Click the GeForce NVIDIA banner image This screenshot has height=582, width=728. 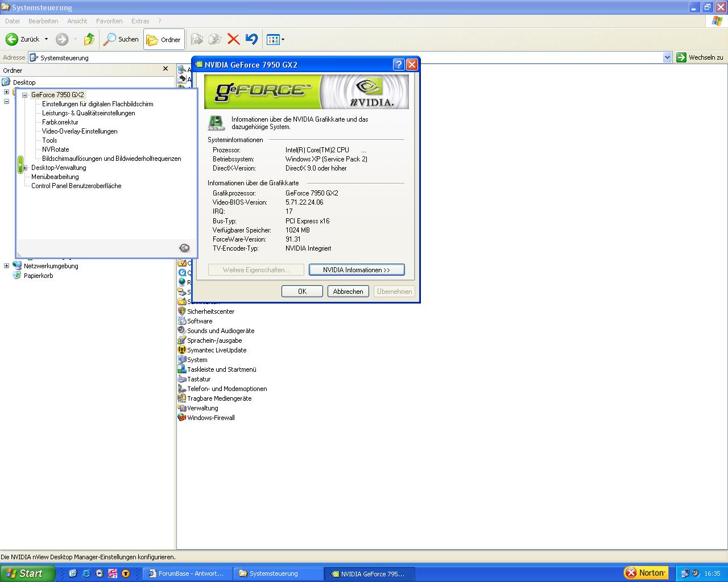point(307,92)
